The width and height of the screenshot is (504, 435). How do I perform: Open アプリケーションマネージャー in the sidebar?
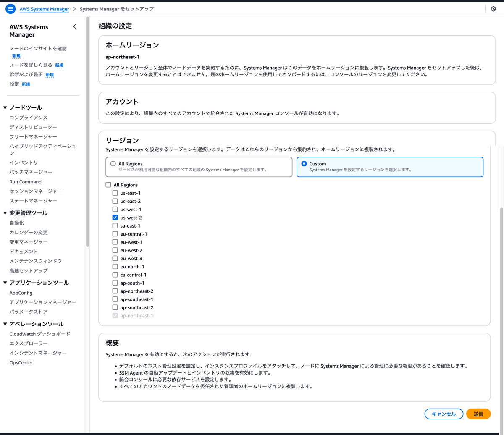pos(43,302)
